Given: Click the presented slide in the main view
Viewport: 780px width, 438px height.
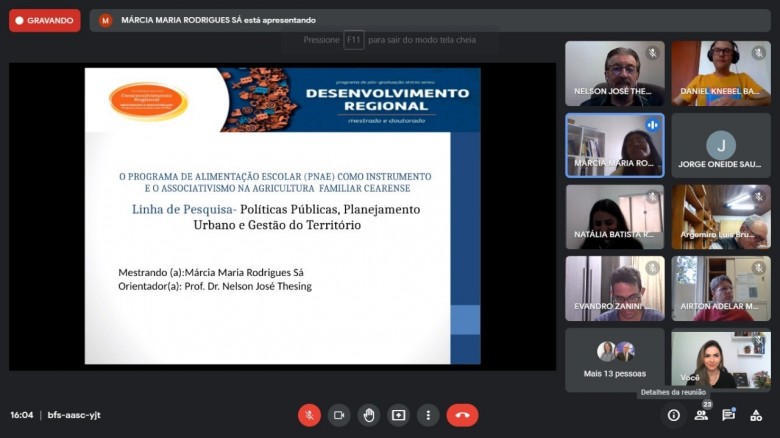Looking at the screenshot, I should click(x=282, y=216).
